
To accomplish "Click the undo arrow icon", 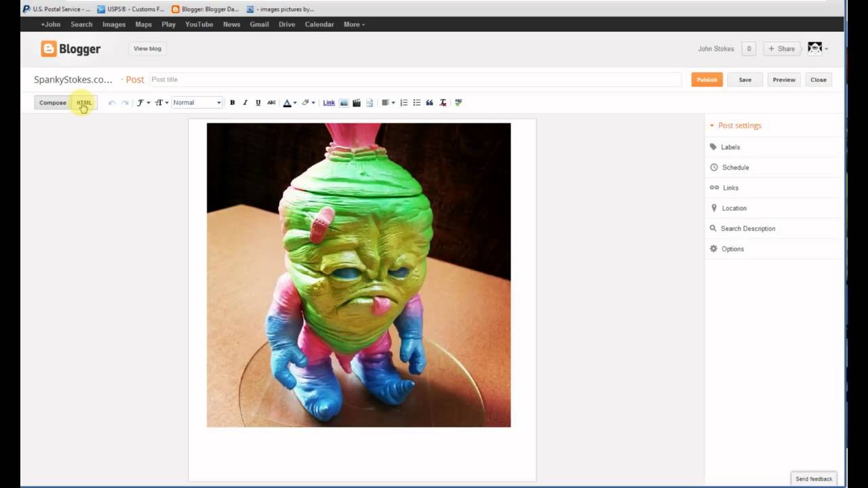I will pos(112,103).
